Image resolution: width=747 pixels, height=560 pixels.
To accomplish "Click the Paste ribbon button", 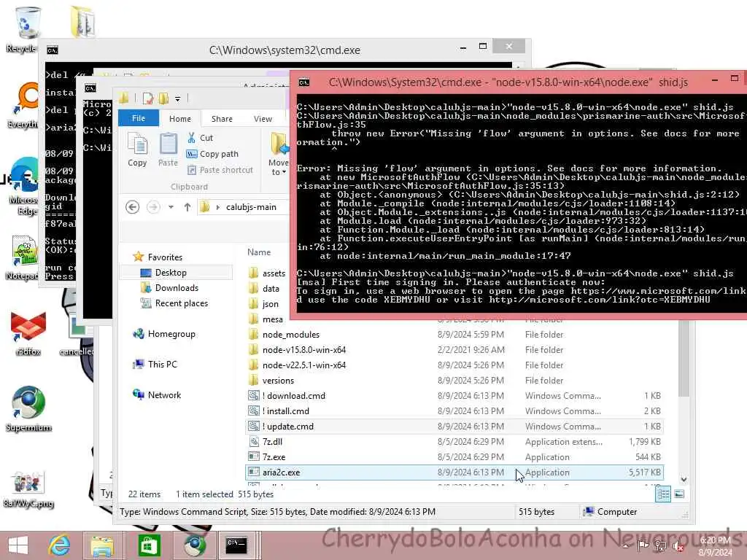I will point(169,150).
